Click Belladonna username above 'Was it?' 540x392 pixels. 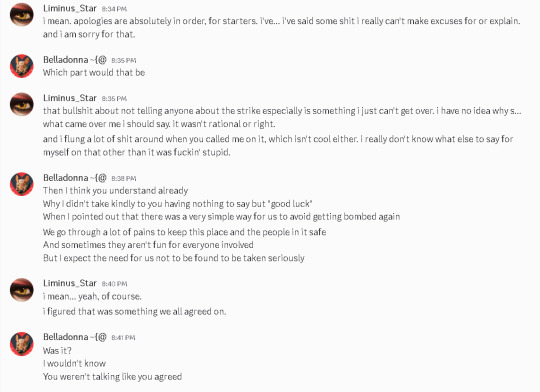pos(75,337)
